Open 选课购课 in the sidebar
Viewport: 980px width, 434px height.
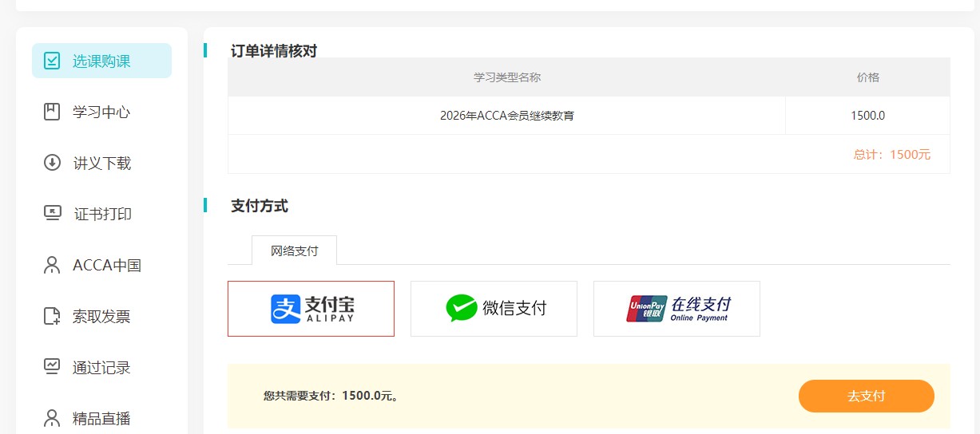(101, 61)
